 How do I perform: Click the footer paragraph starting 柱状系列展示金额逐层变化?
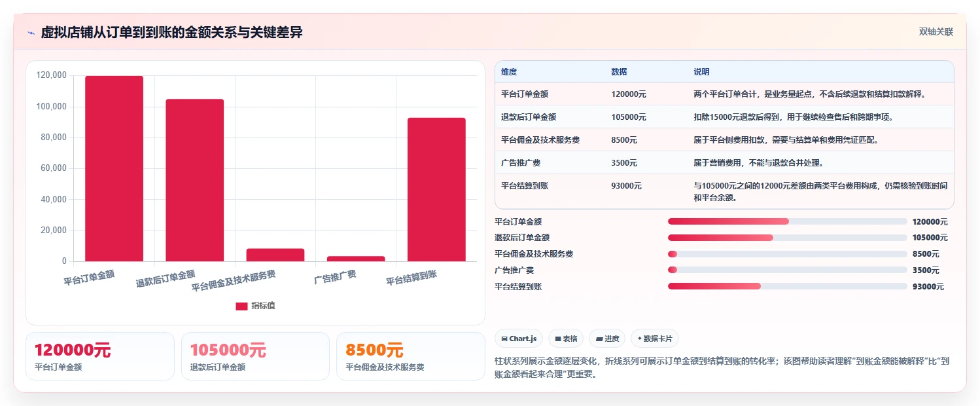click(x=722, y=367)
